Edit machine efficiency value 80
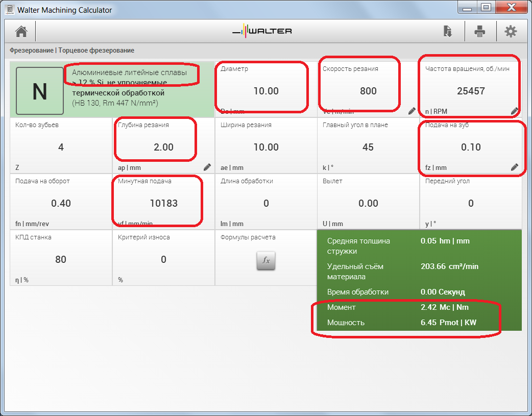 pos(61,259)
